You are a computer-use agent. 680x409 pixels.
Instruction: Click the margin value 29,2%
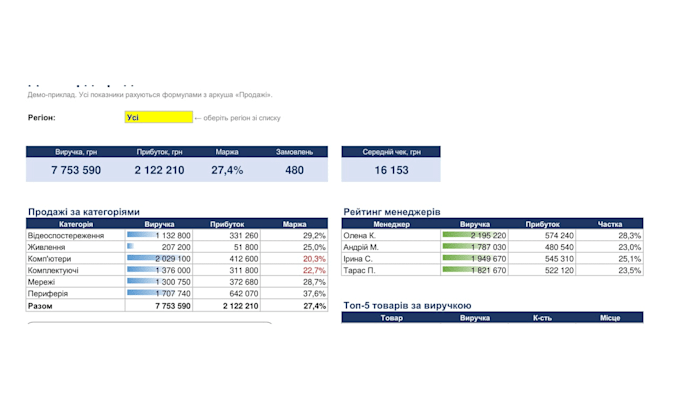pyautogui.click(x=314, y=236)
